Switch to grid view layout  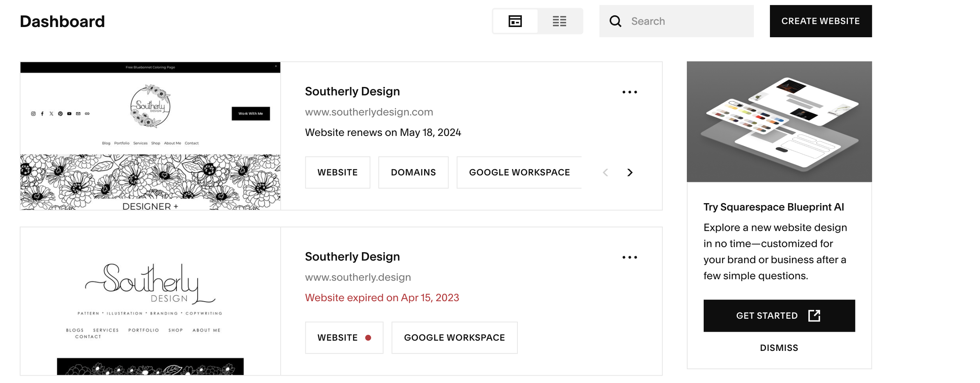515,21
